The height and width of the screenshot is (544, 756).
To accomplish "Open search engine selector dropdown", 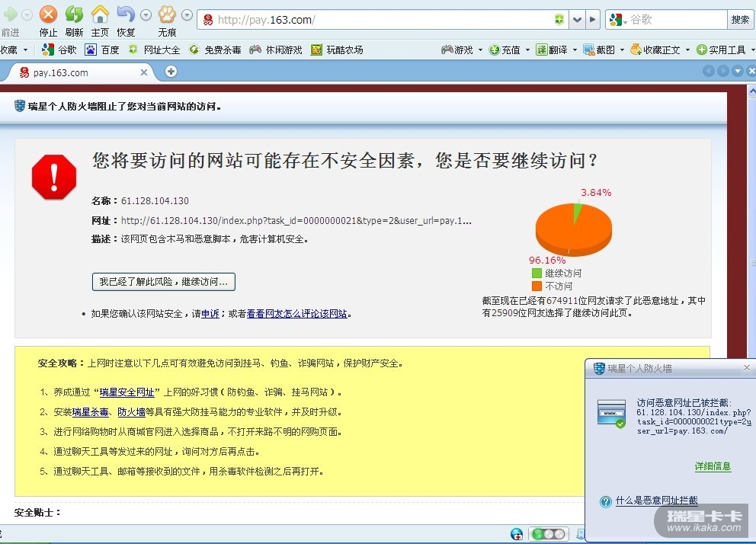I will (x=618, y=20).
